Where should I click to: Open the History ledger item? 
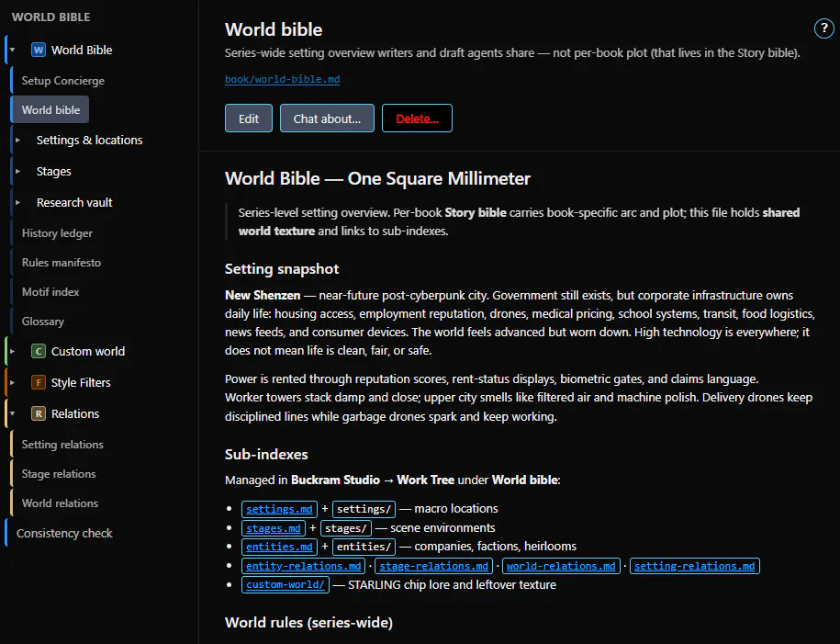pos(57,233)
